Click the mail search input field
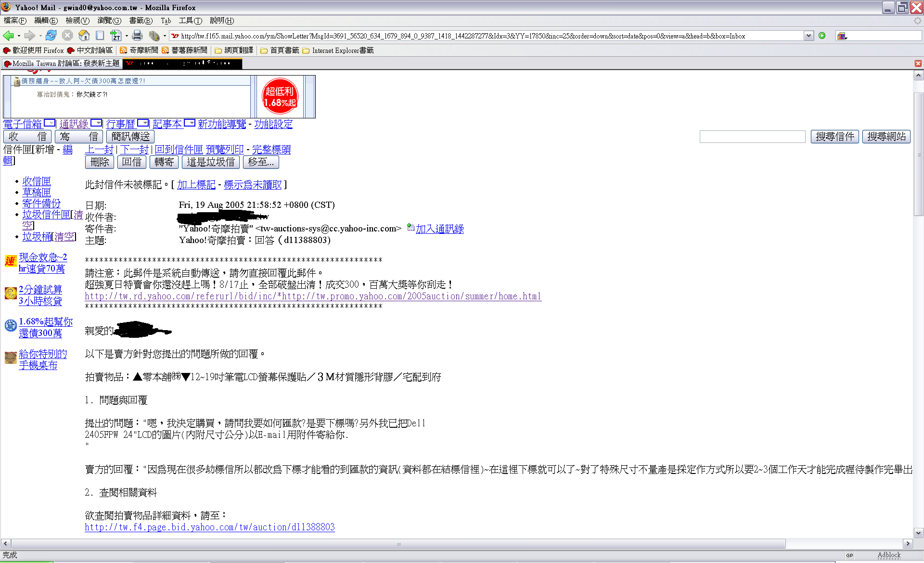Image resolution: width=924 pixels, height=563 pixels. [752, 137]
